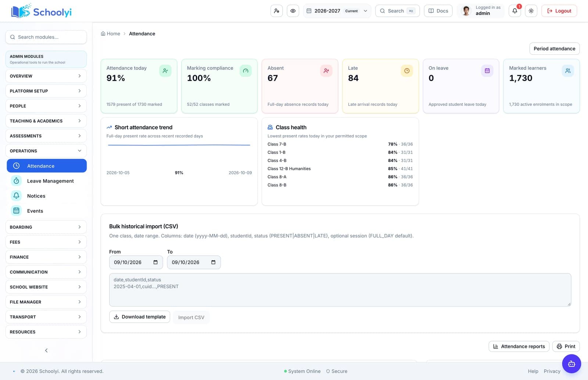Open the Docs link in header
Image resolution: width=588 pixels, height=380 pixels.
(438, 11)
